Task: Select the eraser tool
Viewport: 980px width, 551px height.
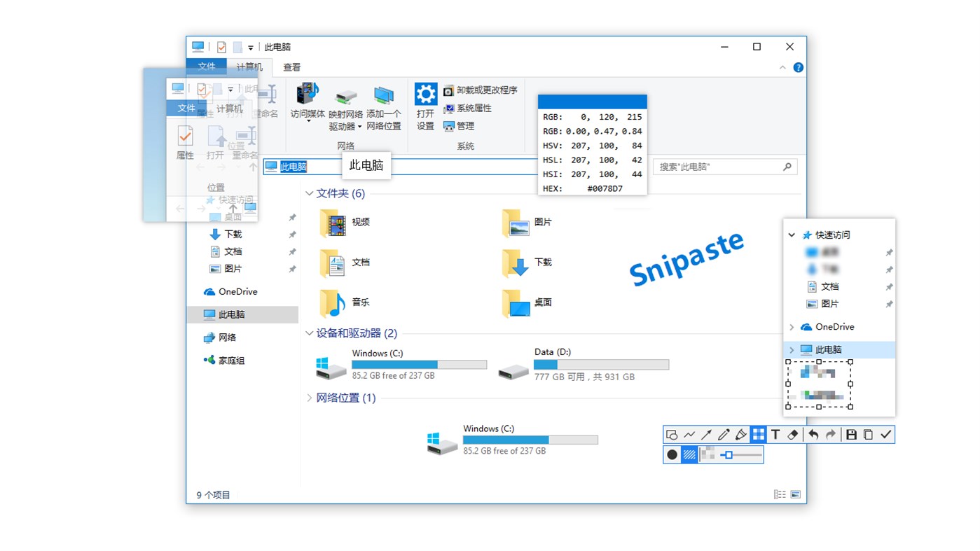Action: click(x=792, y=434)
